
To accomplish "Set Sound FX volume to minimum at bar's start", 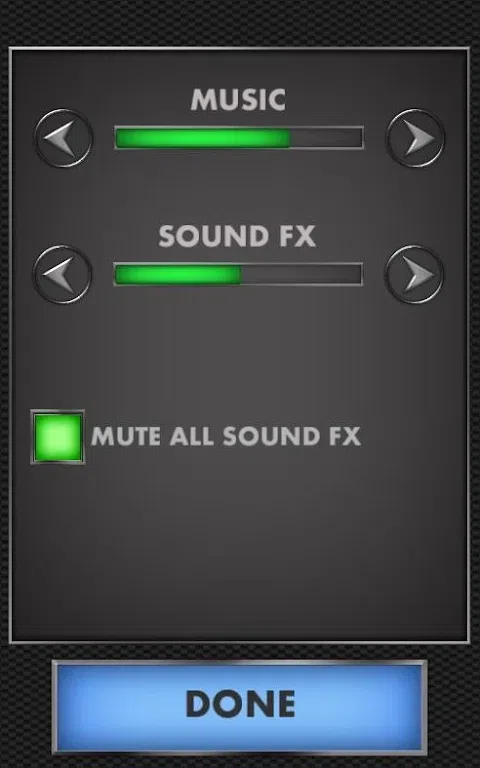I will pos(117,274).
